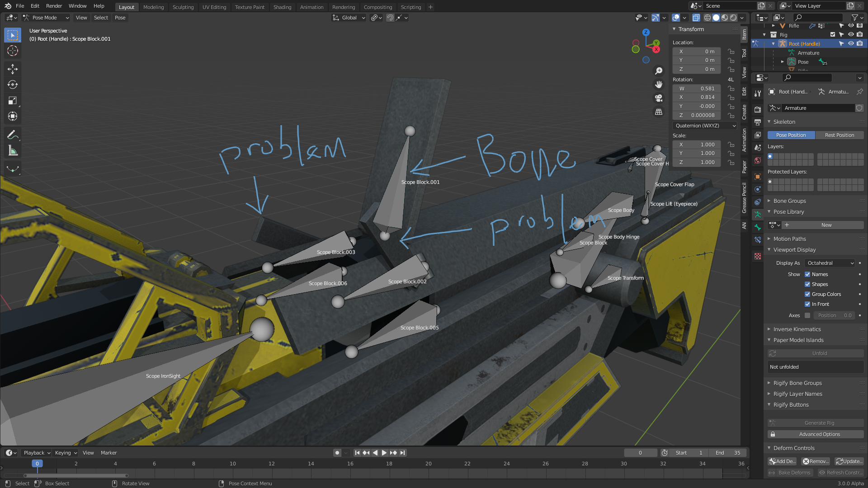Disable the In Front checkbox
Image resolution: width=868 pixels, height=488 pixels.
[807, 304]
